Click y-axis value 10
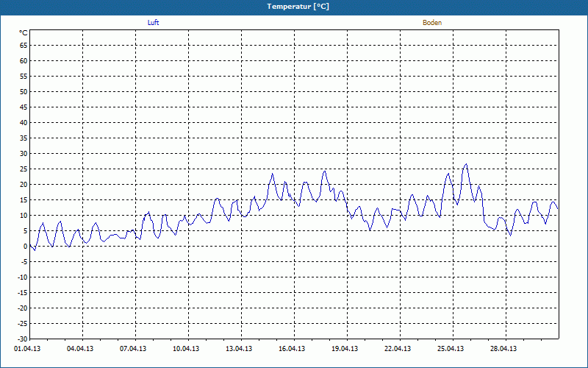 coord(24,216)
